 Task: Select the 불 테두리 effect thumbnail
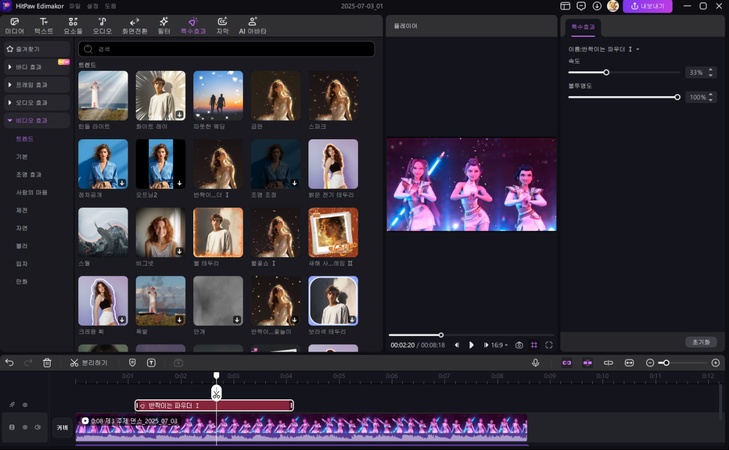pyautogui.click(x=218, y=232)
